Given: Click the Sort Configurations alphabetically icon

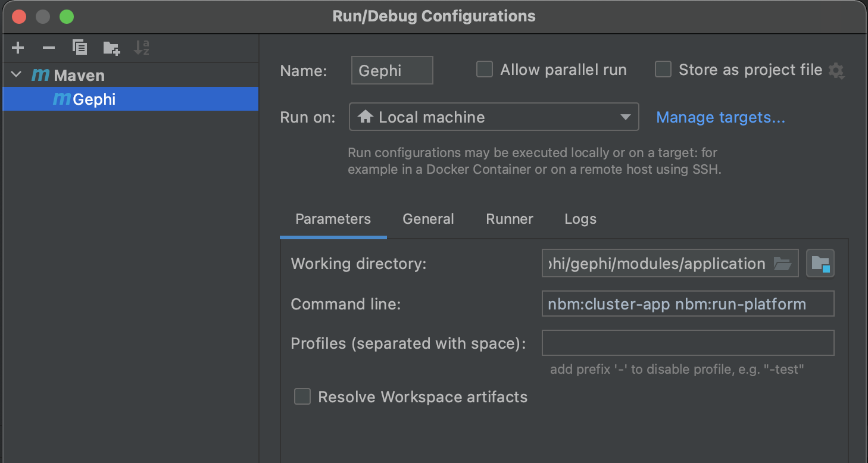Looking at the screenshot, I should 142,48.
